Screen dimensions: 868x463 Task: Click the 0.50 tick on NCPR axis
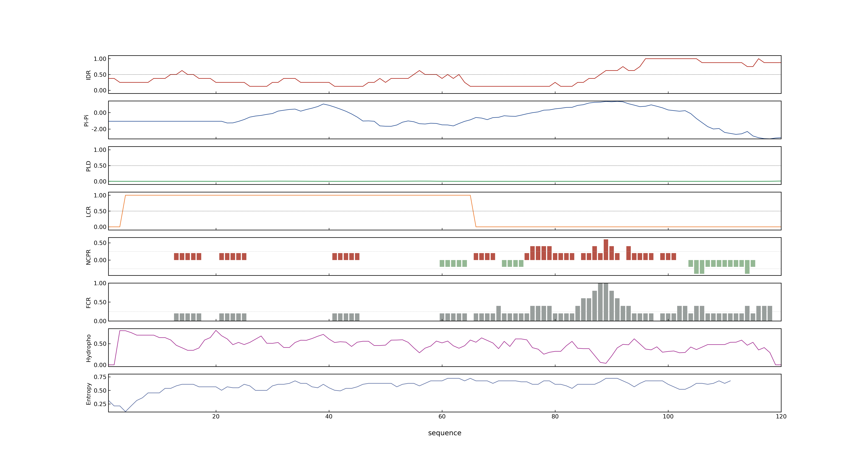(100, 243)
